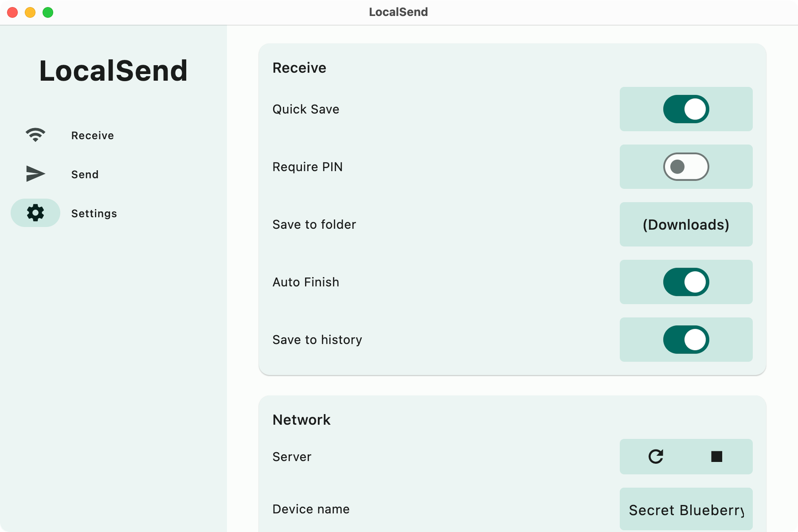
Task: Click the Receive section header
Action: 299,68
